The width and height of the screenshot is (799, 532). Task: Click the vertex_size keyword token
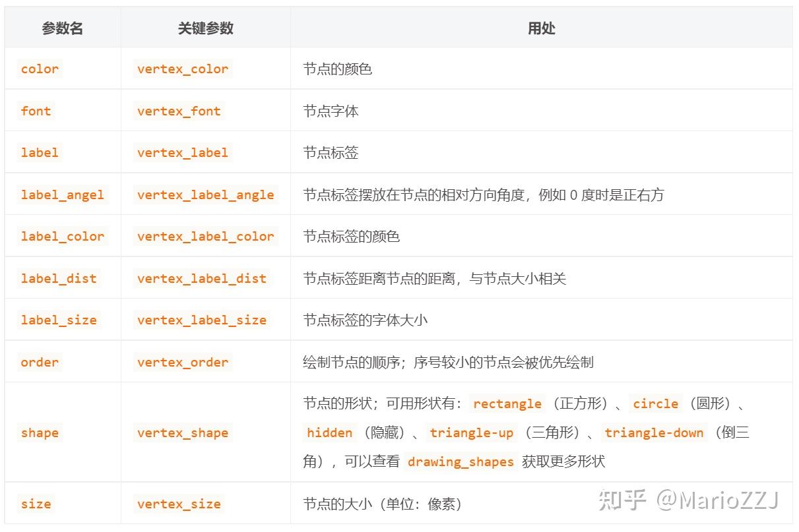tap(179, 503)
